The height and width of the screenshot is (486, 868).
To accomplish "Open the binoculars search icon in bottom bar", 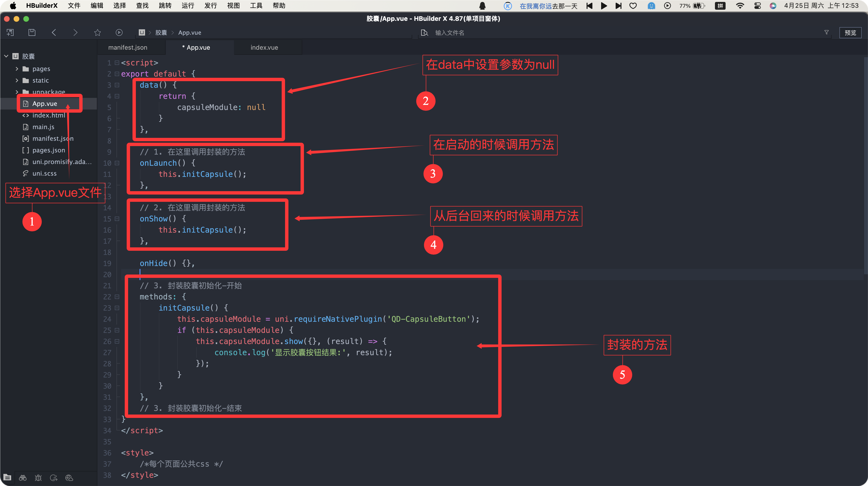I will [23, 478].
